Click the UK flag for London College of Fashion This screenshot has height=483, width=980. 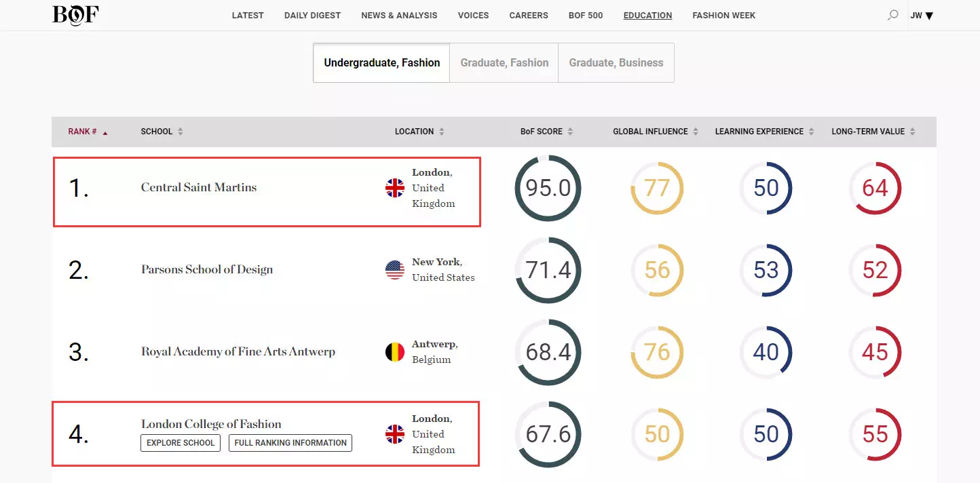coord(395,434)
